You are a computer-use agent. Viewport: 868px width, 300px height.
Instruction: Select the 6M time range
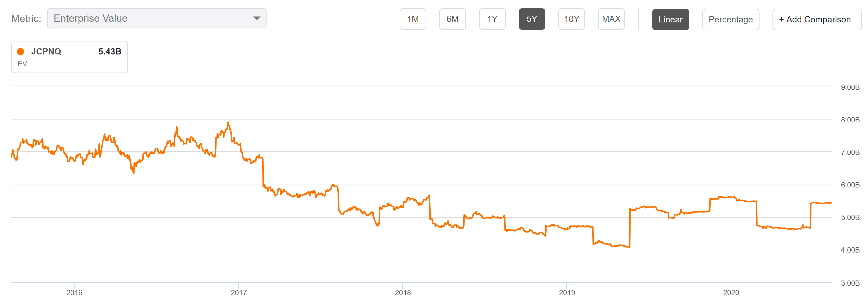pos(452,19)
